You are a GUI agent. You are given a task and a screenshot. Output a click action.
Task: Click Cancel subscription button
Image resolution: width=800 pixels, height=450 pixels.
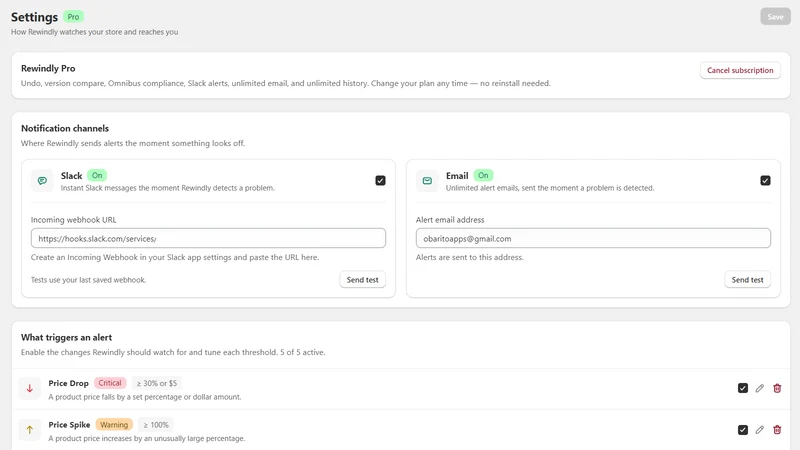coord(740,70)
